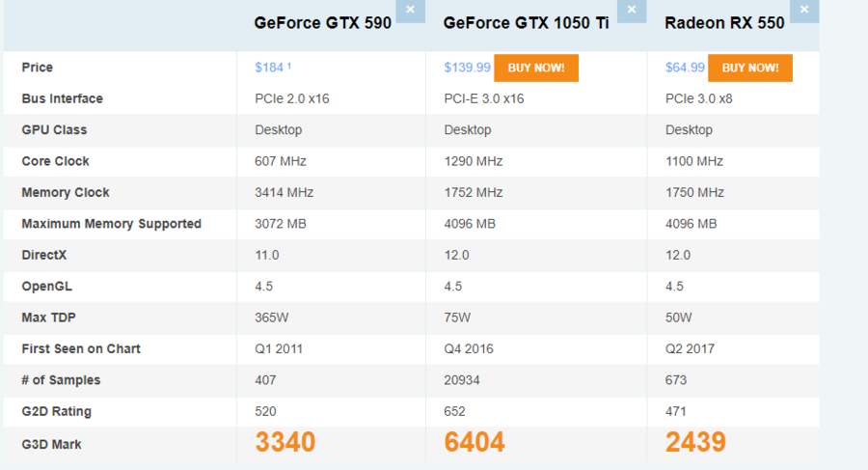The height and width of the screenshot is (470, 868).
Task: Click the Maximum Memory Supported label
Action: coord(111,224)
